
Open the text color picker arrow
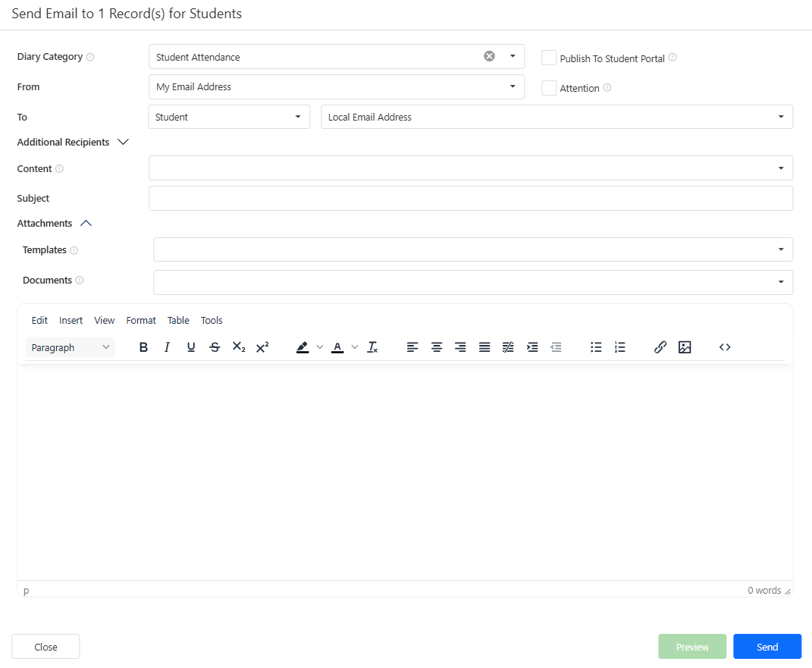tap(355, 347)
